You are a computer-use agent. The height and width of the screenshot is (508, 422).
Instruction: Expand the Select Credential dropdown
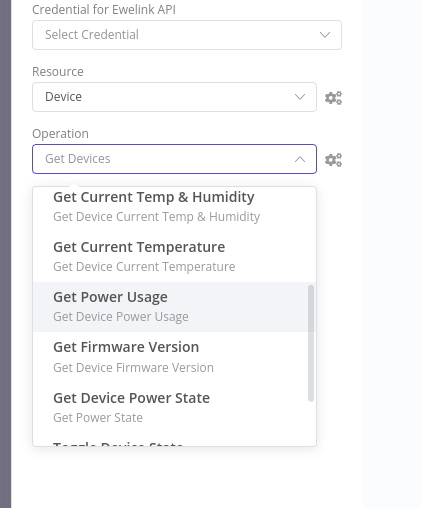[187, 35]
